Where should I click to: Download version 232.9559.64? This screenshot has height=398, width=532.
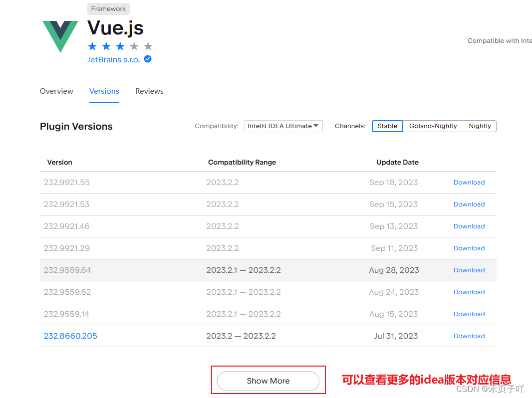click(469, 270)
